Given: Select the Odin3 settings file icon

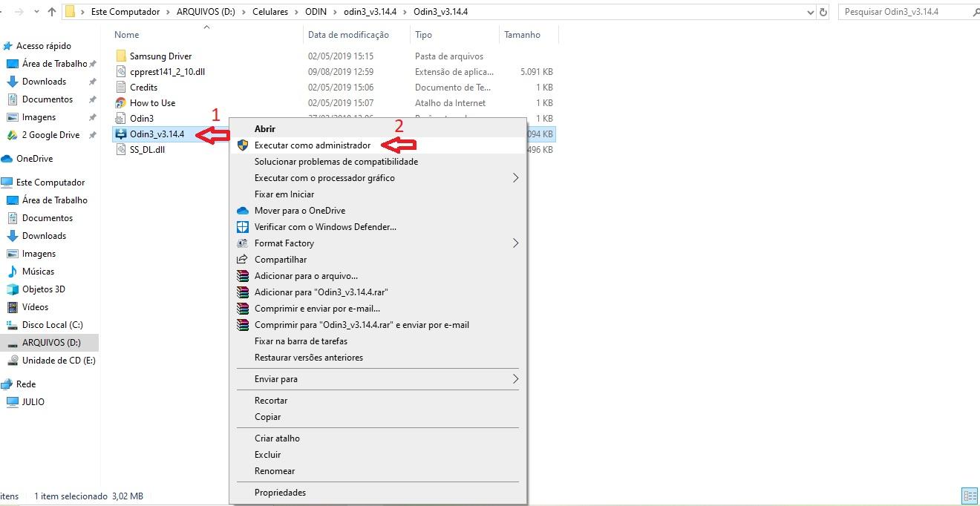Looking at the screenshot, I should coord(122,119).
